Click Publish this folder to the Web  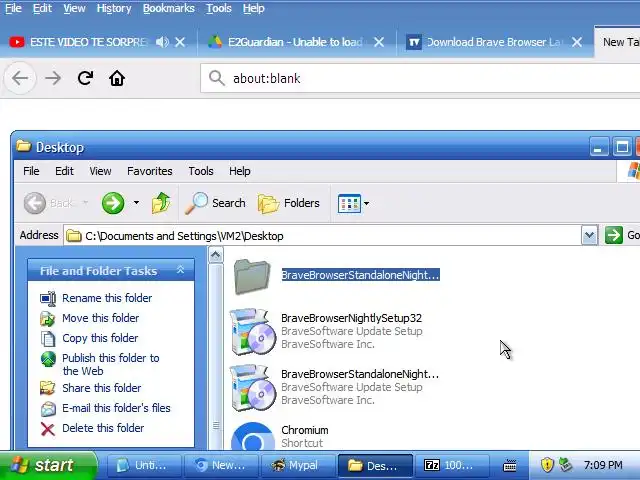pyautogui.click(x=111, y=364)
